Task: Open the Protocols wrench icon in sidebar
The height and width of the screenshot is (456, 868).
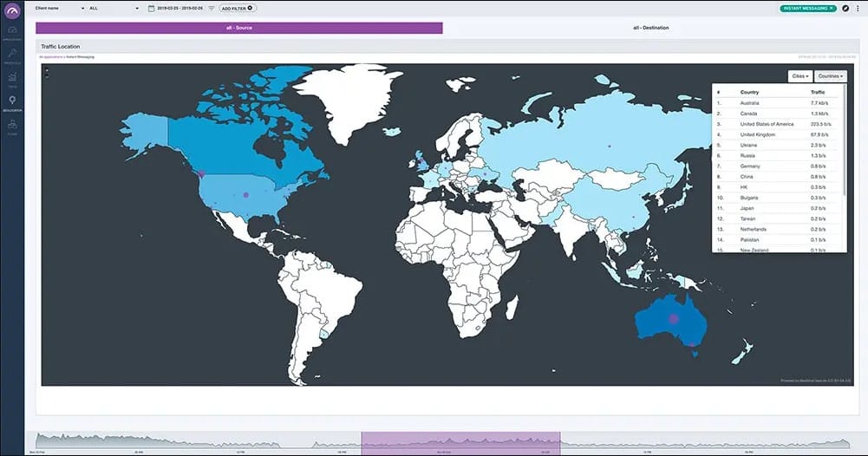Action: (x=12, y=55)
